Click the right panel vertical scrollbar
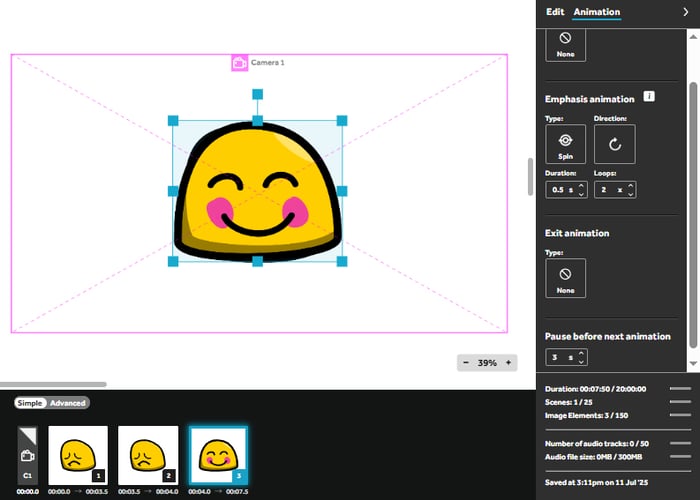 [x=693, y=214]
